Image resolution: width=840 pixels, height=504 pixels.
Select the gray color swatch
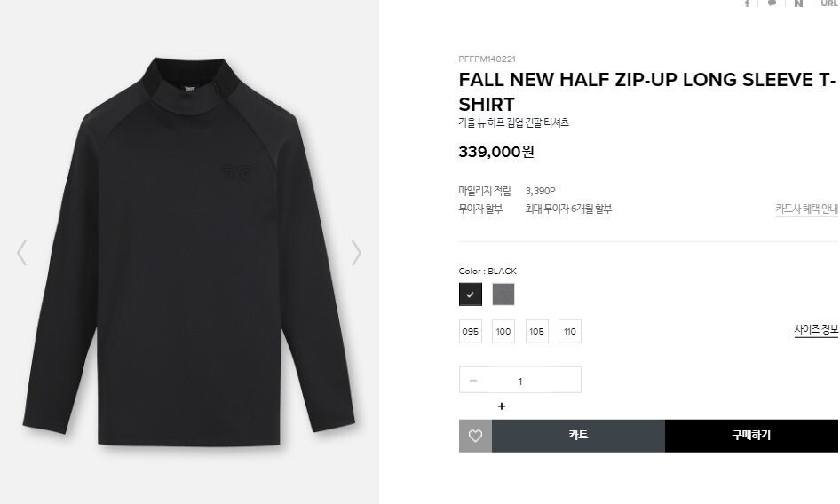[503, 294]
